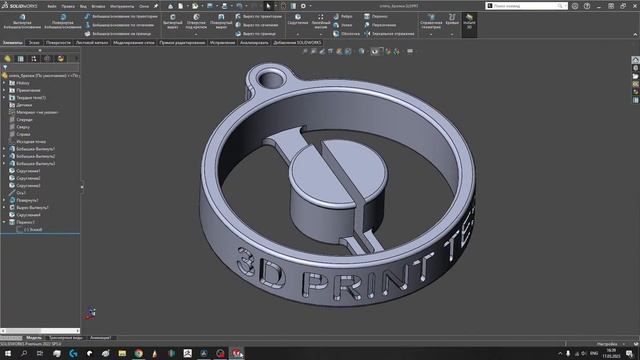Open the dropdown arrow under the Скругление button
Viewport: 640px width, 360px height.
[x=298, y=34]
